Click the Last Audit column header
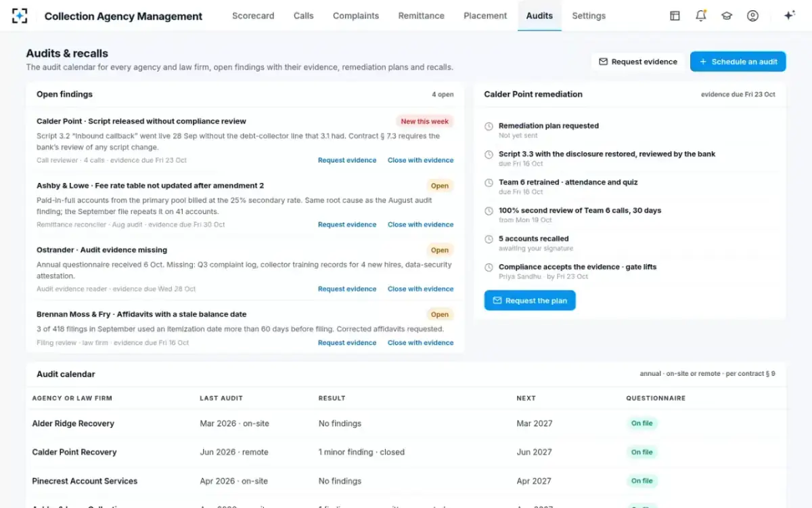The width and height of the screenshot is (812, 508). tap(221, 398)
